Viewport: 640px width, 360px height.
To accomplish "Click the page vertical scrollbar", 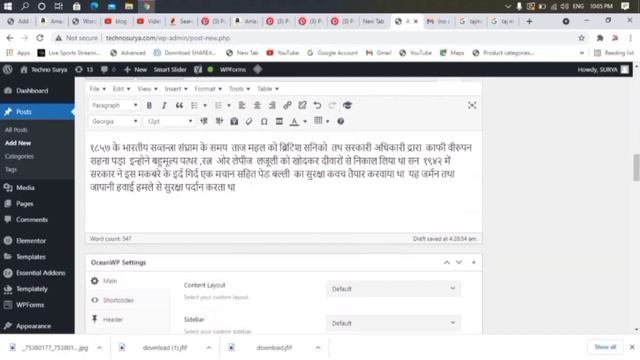I will coord(636,167).
